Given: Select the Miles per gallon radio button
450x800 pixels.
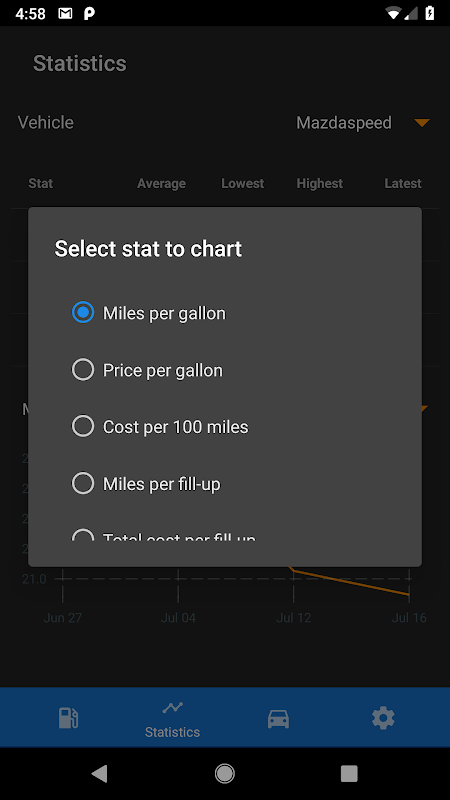Looking at the screenshot, I should point(83,313).
